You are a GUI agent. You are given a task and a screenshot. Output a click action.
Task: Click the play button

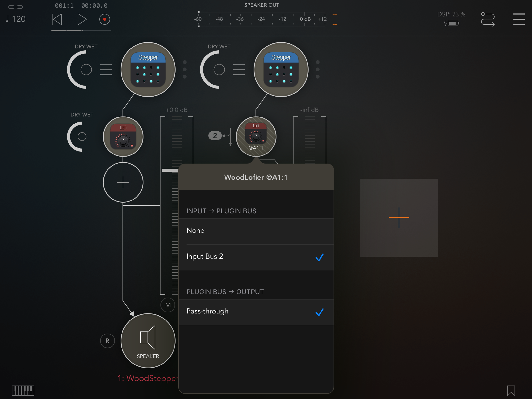pyautogui.click(x=82, y=19)
